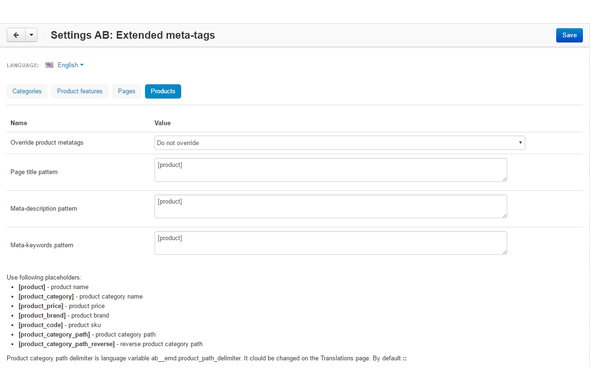Expand the Override product metatags dropdown
This screenshot has width=590, height=391.
[340, 143]
